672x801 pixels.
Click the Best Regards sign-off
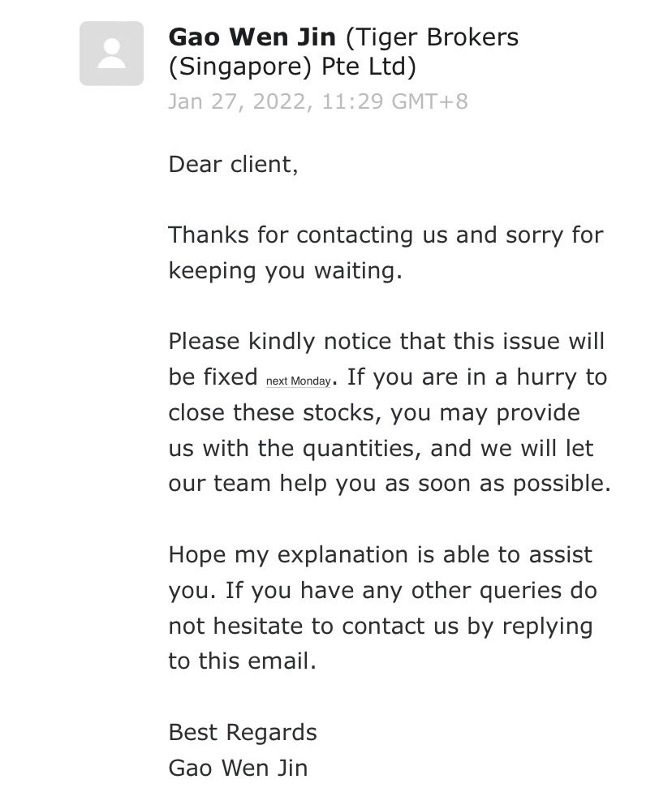pos(242,733)
